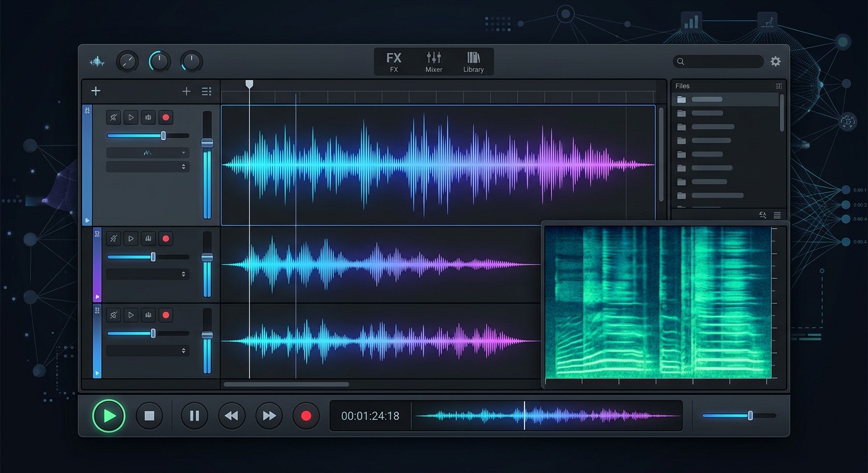Arm recording on the top track
The width and height of the screenshot is (868, 473).
point(165,117)
